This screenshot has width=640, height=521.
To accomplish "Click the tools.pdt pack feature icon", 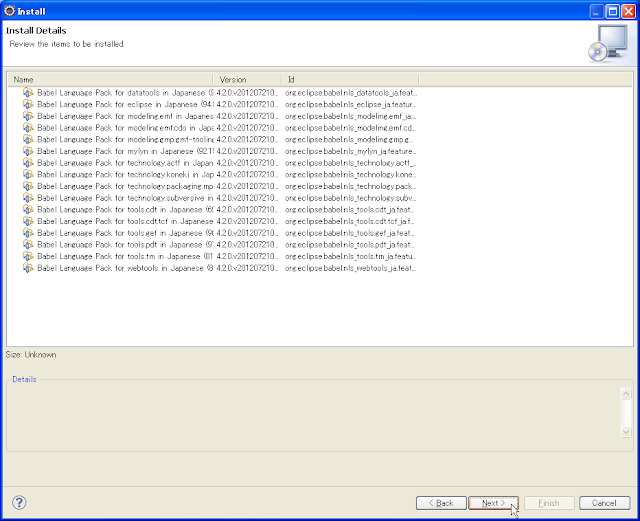I will click(28, 245).
